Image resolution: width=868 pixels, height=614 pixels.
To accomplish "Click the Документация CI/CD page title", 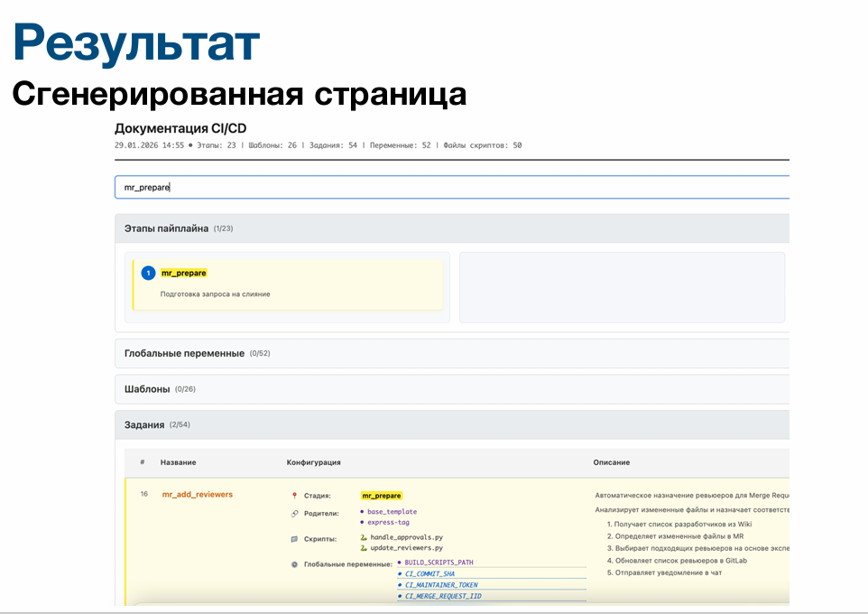I will coord(180,128).
